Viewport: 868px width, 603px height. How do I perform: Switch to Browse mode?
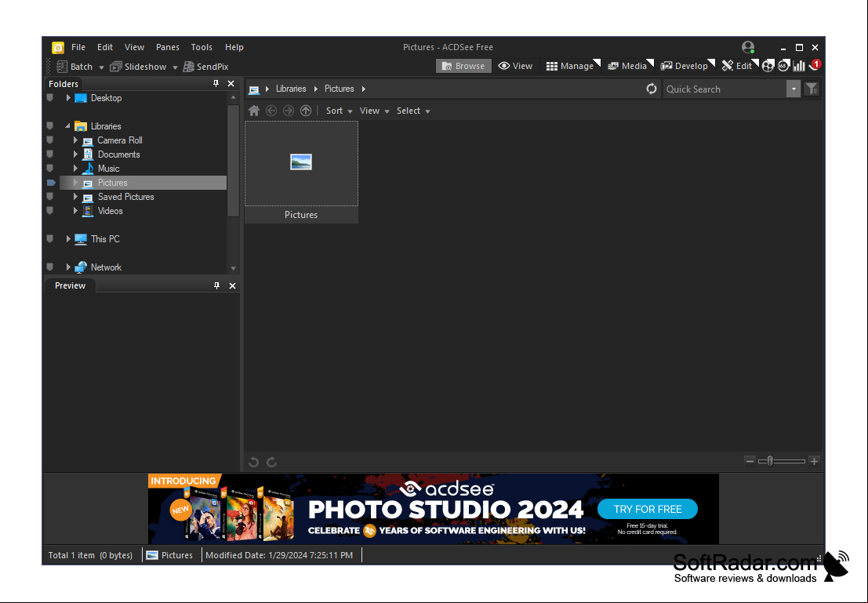click(463, 66)
